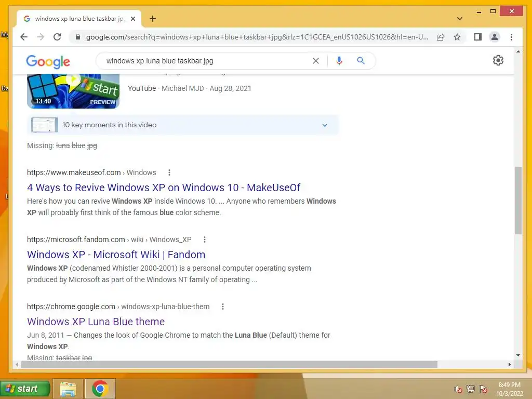Click the https://microsoft.fandom.com URL text

tap(76, 240)
